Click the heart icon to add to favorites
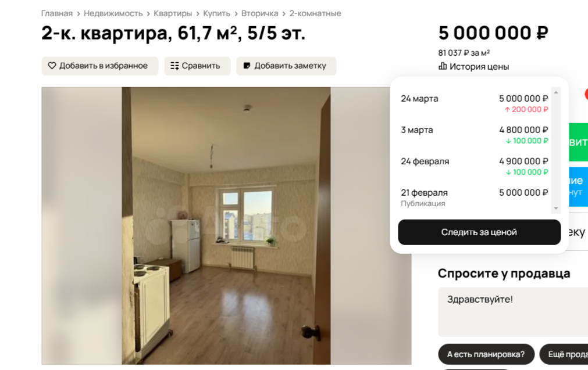Image resolution: width=588 pixels, height=370 pixels. [x=52, y=66]
